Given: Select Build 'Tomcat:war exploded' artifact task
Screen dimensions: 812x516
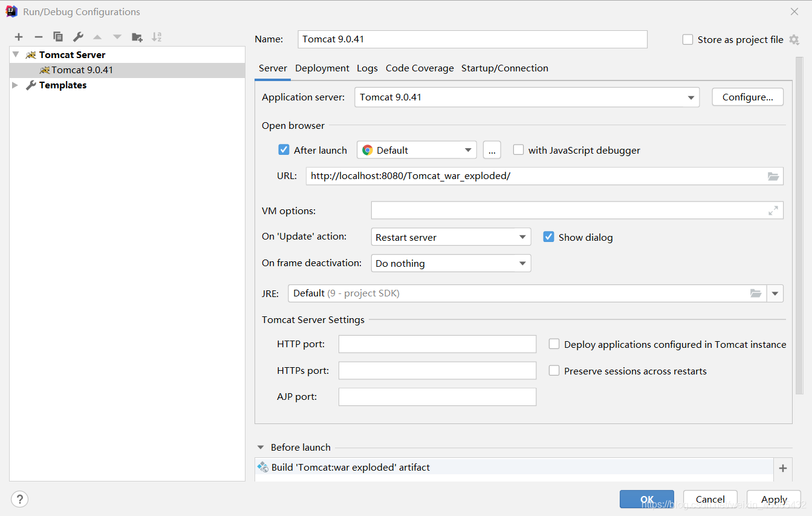Looking at the screenshot, I should coord(514,467).
